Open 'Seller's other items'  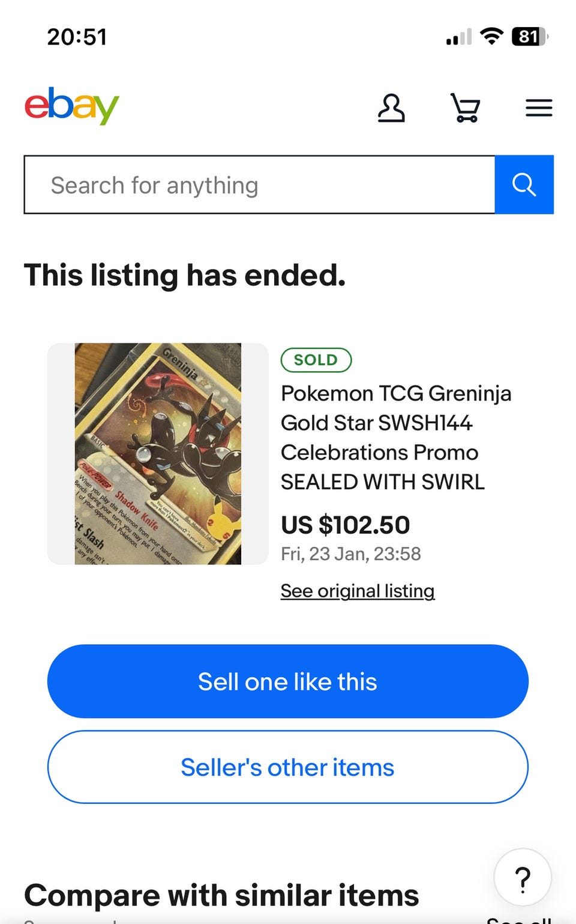[288, 767]
